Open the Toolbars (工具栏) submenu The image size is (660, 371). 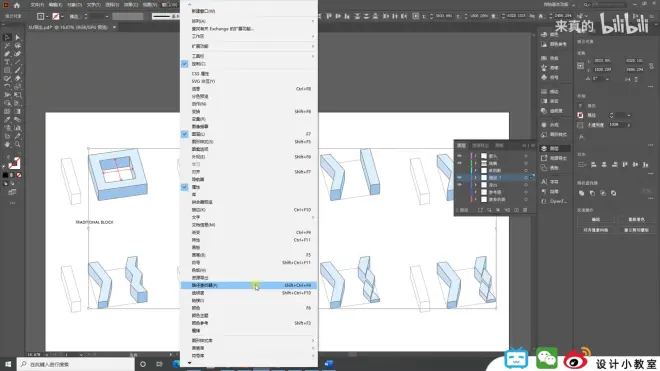click(248, 56)
